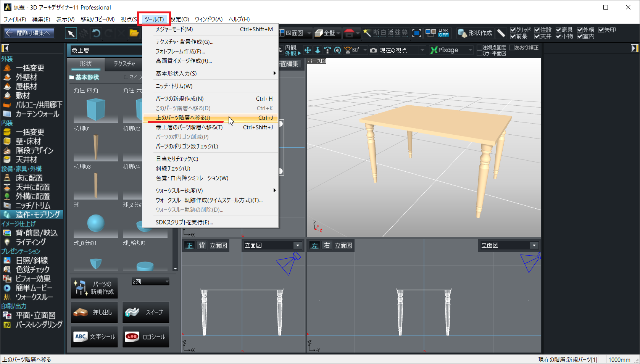Click the fit-to-view frame icon
The image size is (640, 364).
[x=417, y=33]
